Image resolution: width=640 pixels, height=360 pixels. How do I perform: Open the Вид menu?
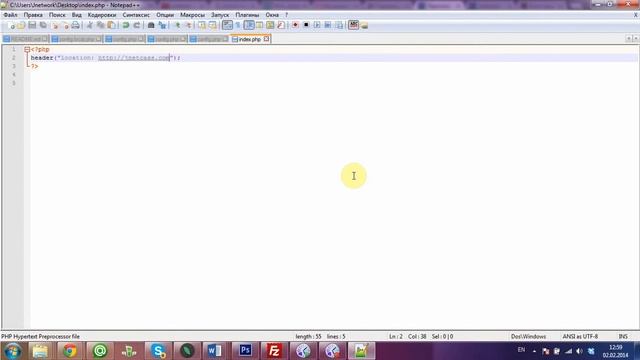coord(77,15)
